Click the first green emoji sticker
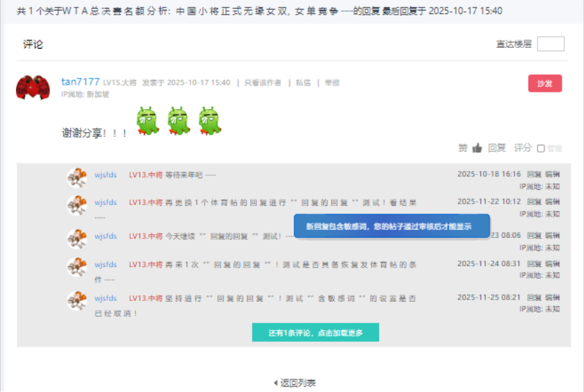The width and height of the screenshot is (584, 392). (147, 120)
